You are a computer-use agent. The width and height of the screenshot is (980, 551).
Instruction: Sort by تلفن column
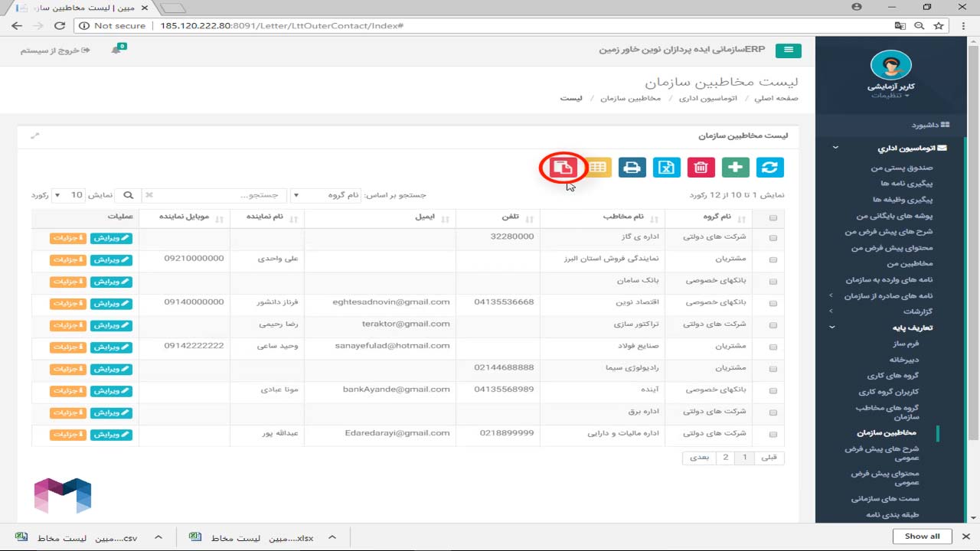498,217
